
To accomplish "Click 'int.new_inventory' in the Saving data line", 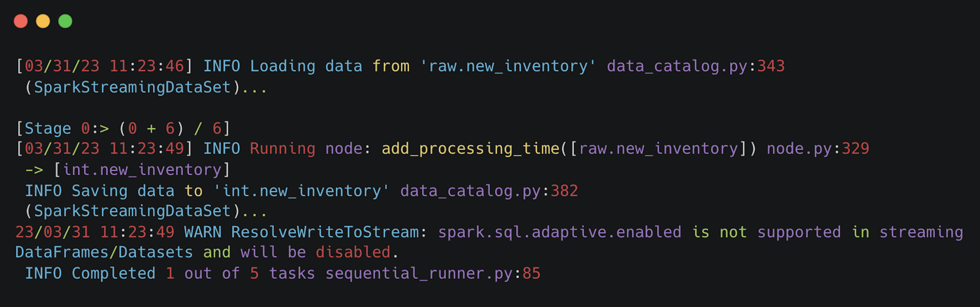I will click(x=301, y=191).
